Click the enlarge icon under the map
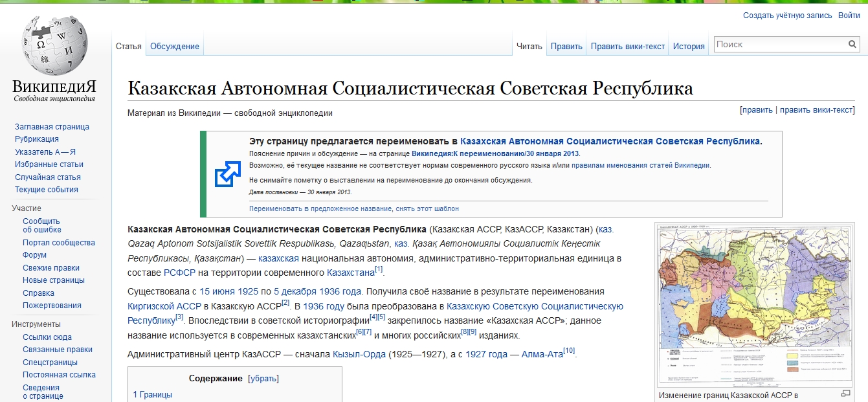 click(x=845, y=394)
